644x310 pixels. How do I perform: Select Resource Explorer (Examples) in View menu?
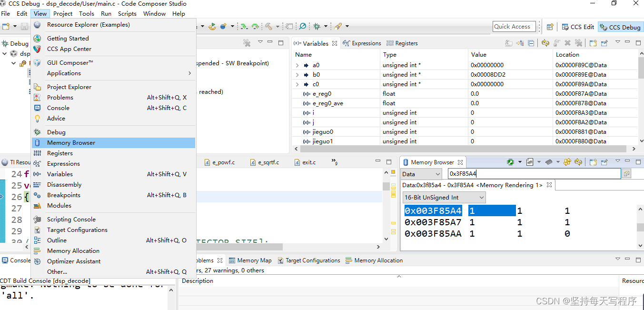[113, 25]
